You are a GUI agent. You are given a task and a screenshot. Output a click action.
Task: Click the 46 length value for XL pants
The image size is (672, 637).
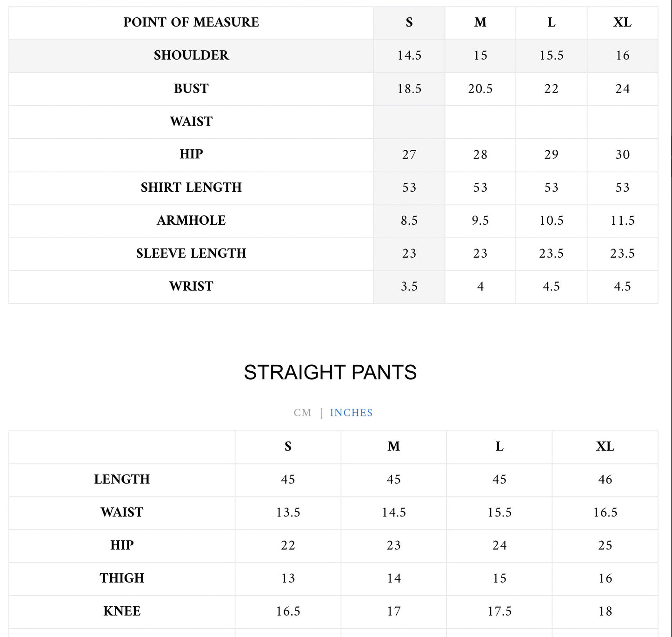[x=605, y=480]
